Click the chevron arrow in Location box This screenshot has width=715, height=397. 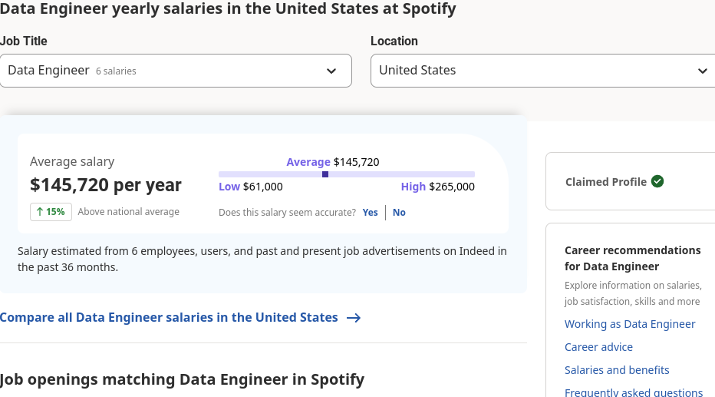pos(702,71)
